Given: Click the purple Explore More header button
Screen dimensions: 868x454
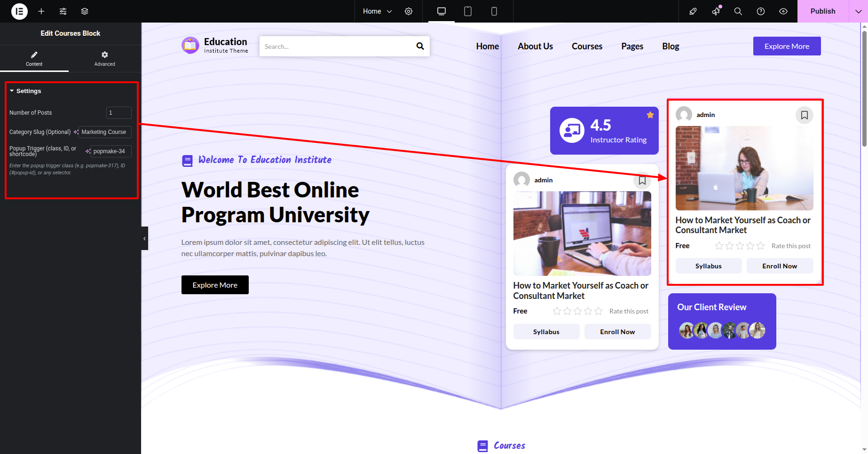Looking at the screenshot, I should (787, 46).
